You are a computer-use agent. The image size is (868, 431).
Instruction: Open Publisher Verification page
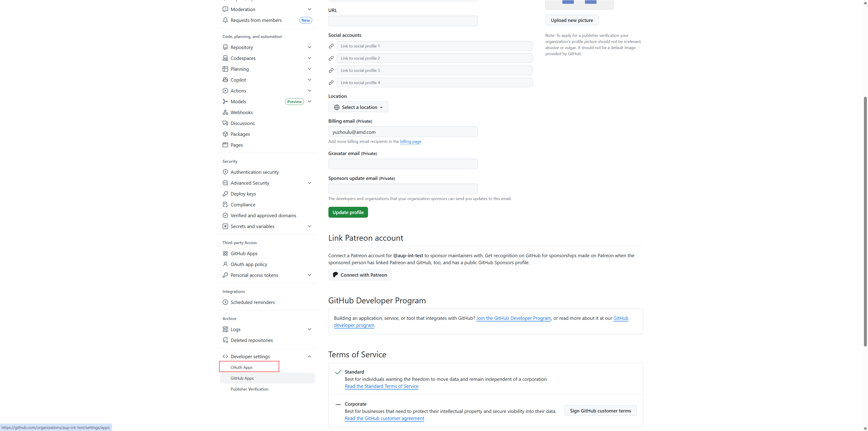[x=249, y=389]
